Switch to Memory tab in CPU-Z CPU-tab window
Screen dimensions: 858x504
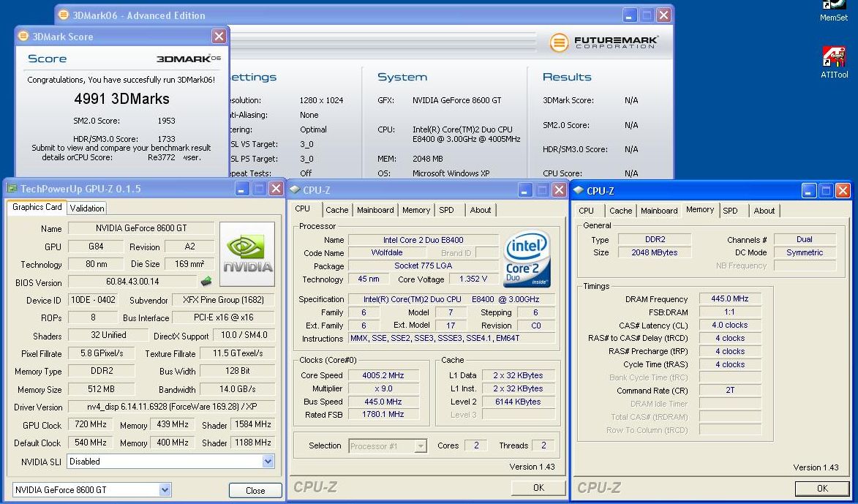point(416,210)
